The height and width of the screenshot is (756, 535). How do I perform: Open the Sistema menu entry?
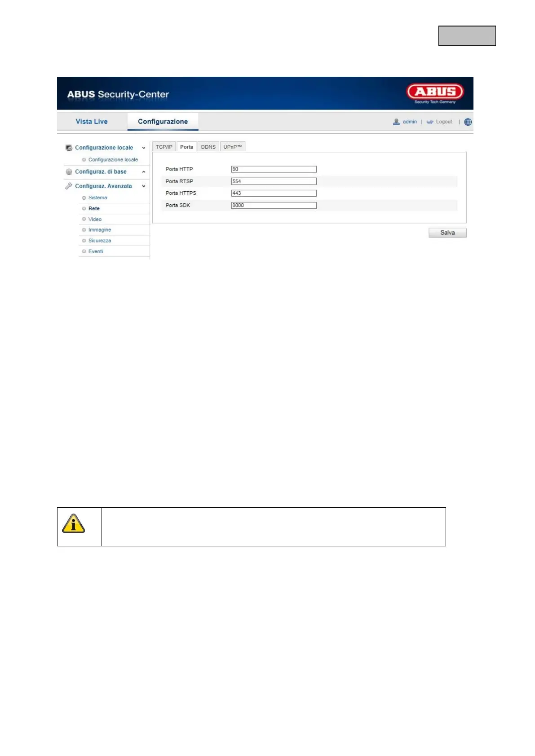[x=97, y=198]
